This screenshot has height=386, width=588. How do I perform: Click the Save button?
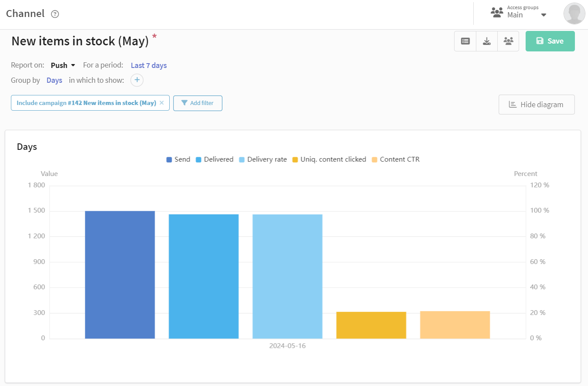[x=550, y=41]
